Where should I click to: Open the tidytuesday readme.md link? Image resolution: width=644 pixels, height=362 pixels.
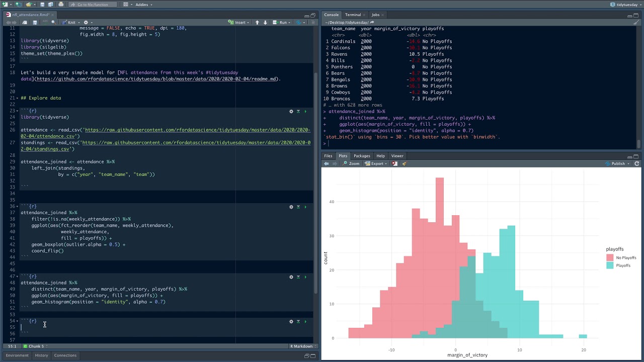(156, 79)
